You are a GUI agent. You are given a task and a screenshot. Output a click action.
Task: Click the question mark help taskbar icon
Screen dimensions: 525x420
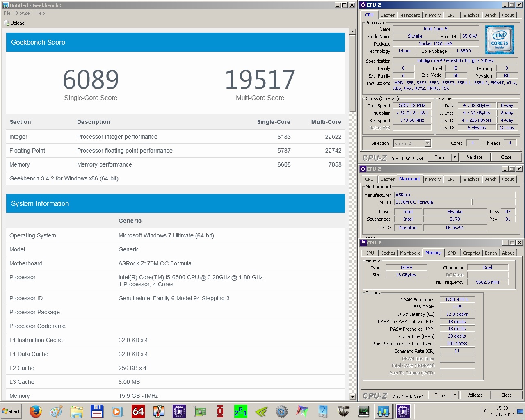tap(323, 411)
